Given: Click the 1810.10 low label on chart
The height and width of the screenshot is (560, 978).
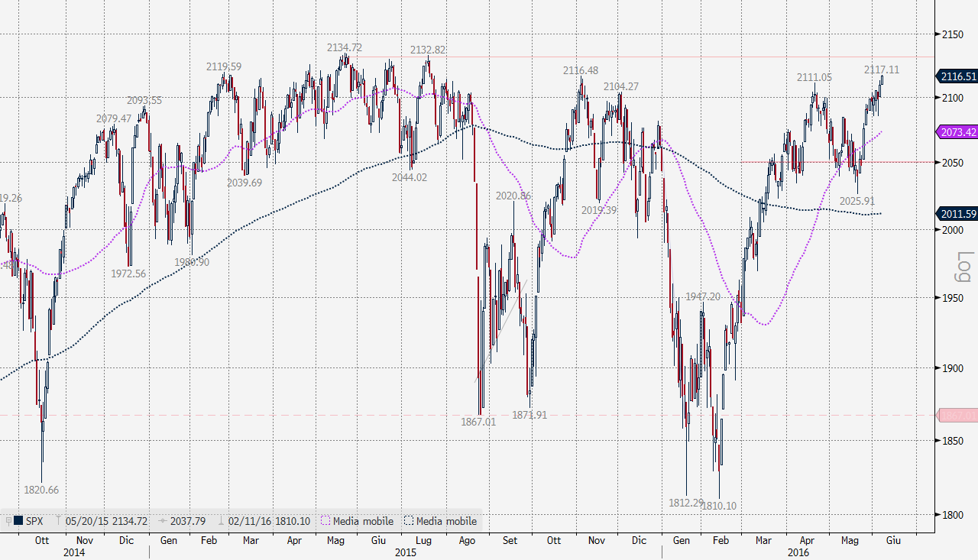Looking at the screenshot, I should (719, 506).
